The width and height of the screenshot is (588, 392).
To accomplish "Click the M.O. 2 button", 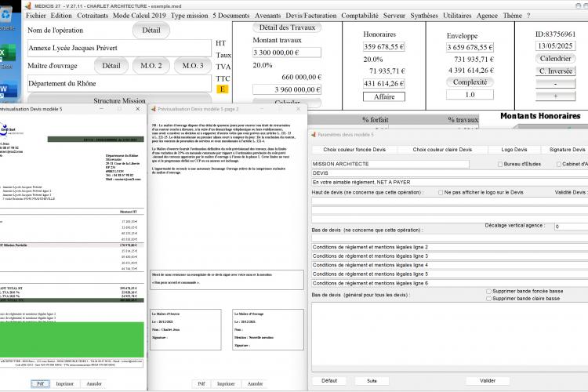I will 151,66.
